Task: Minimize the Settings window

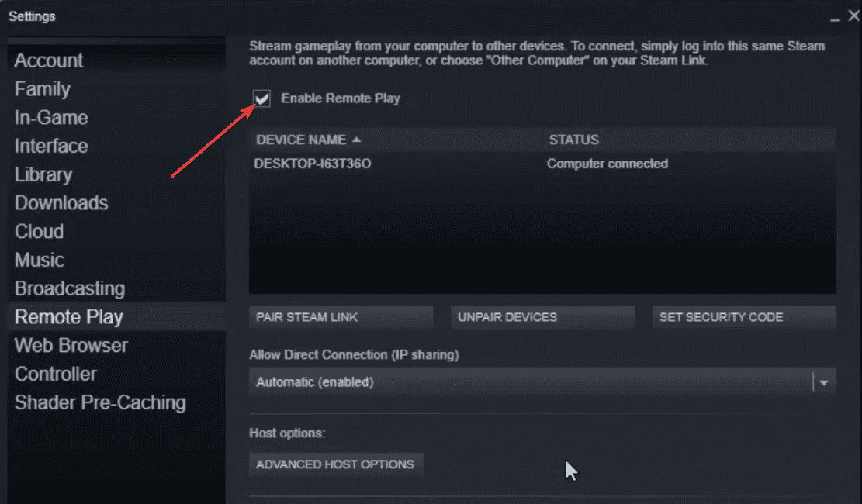Action: coord(835,17)
